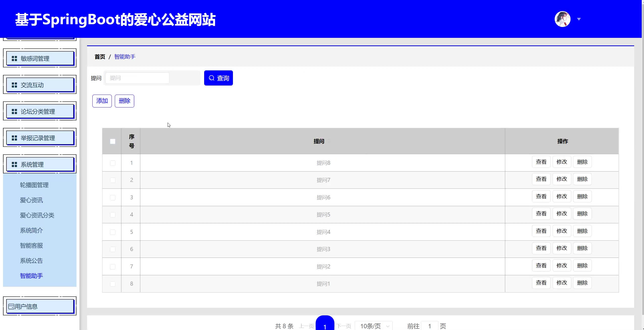The image size is (644, 330).
Task: Click the magnifier icon in the 查询 button
Action: coord(211,78)
